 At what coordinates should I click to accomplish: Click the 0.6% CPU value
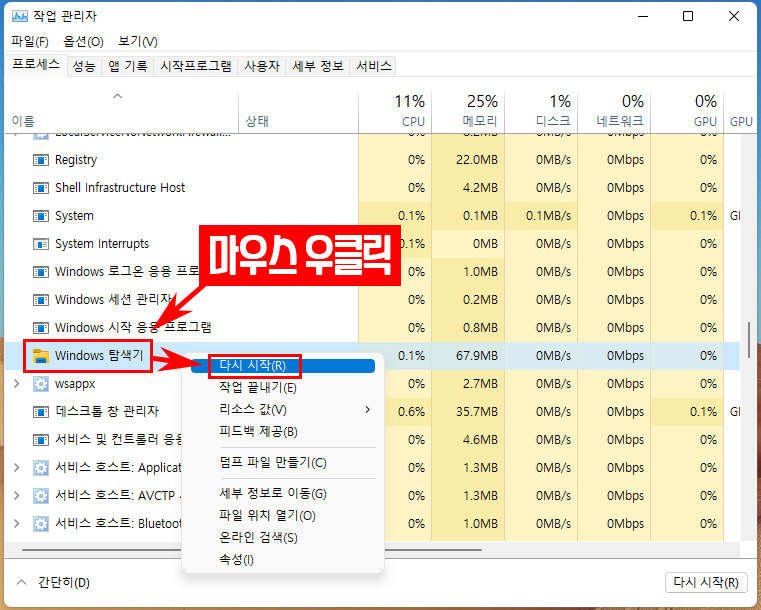(x=412, y=412)
